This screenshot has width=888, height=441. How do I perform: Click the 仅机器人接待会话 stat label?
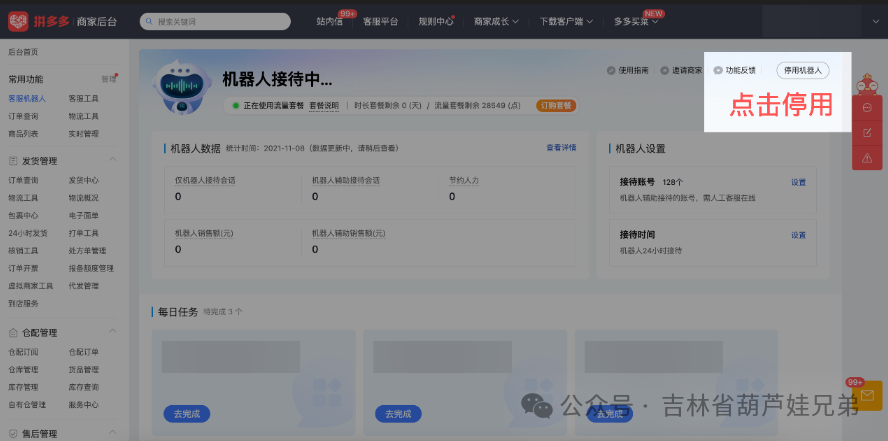point(205,180)
